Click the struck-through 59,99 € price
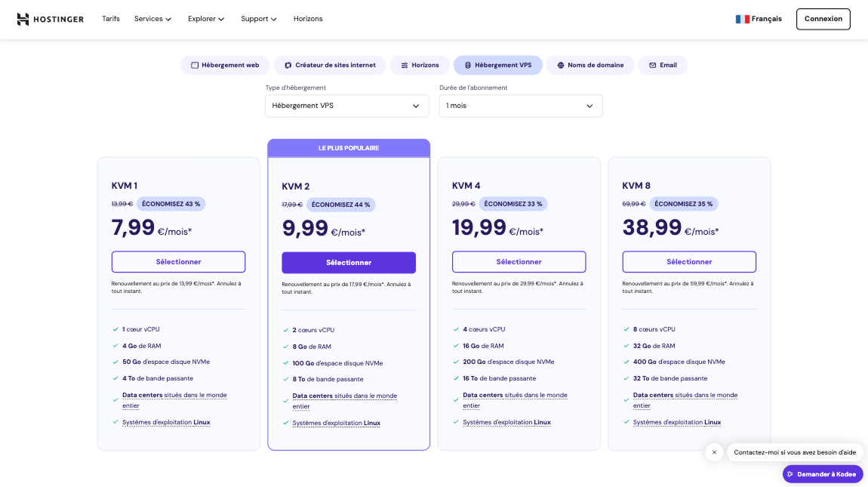868x487 pixels. [634, 204]
